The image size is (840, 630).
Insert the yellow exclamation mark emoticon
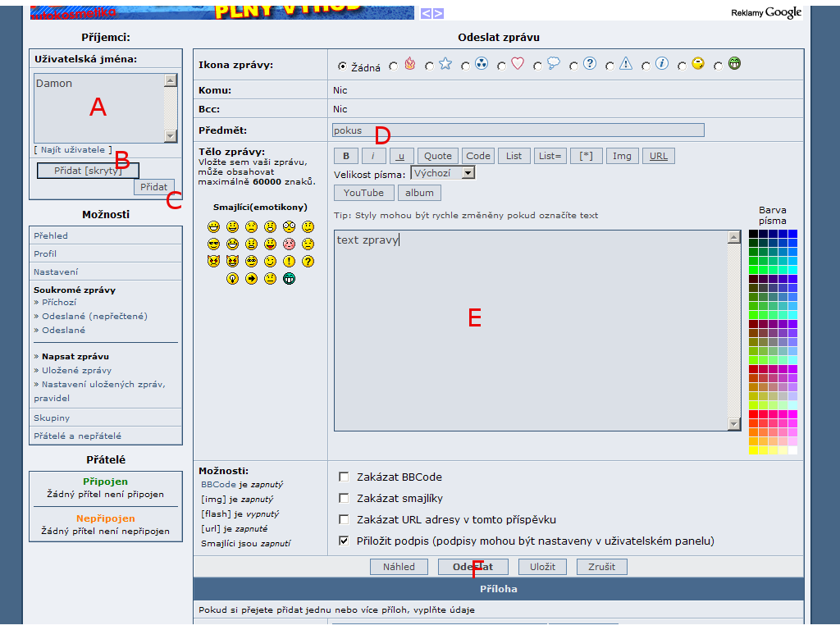(x=289, y=261)
